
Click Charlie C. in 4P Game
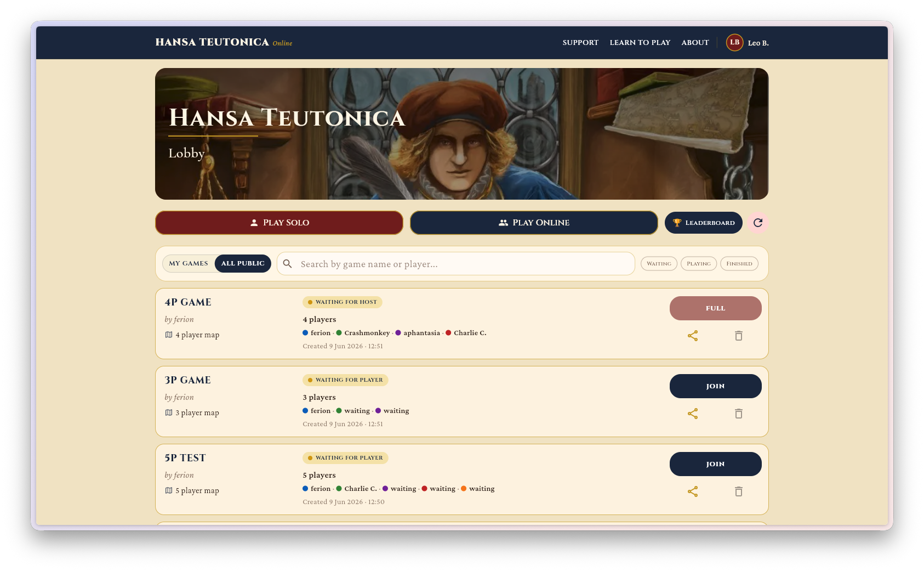(x=470, y=333)
